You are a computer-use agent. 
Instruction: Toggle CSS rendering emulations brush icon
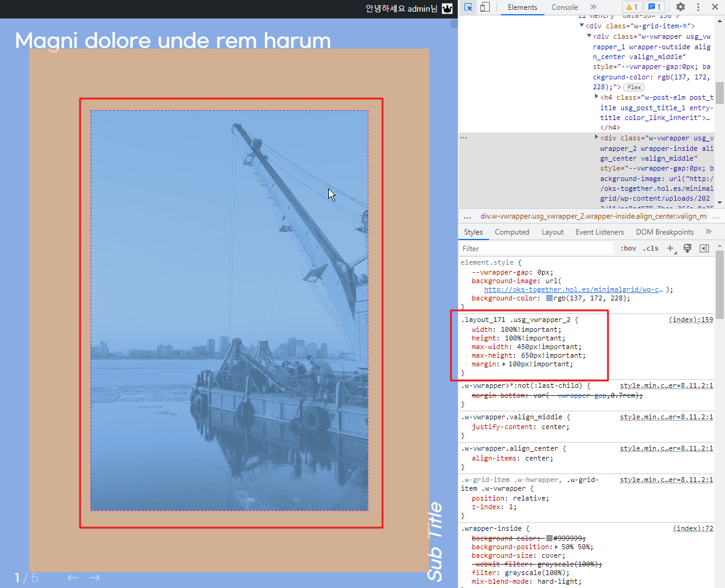point(687,248)
